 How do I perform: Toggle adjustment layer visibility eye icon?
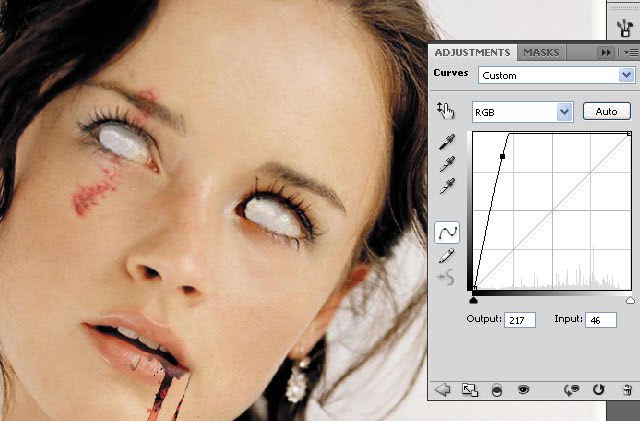523,390
